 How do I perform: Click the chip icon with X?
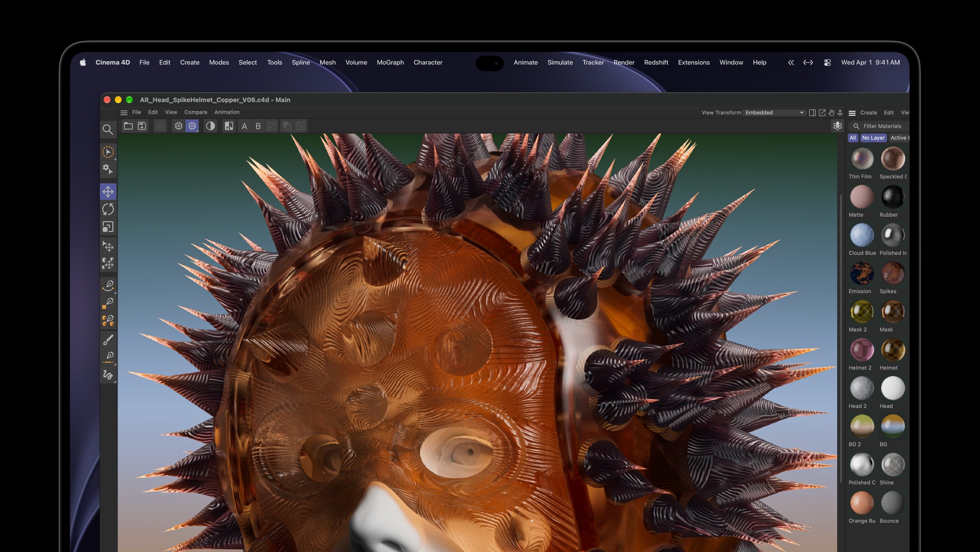pos(178,126)
